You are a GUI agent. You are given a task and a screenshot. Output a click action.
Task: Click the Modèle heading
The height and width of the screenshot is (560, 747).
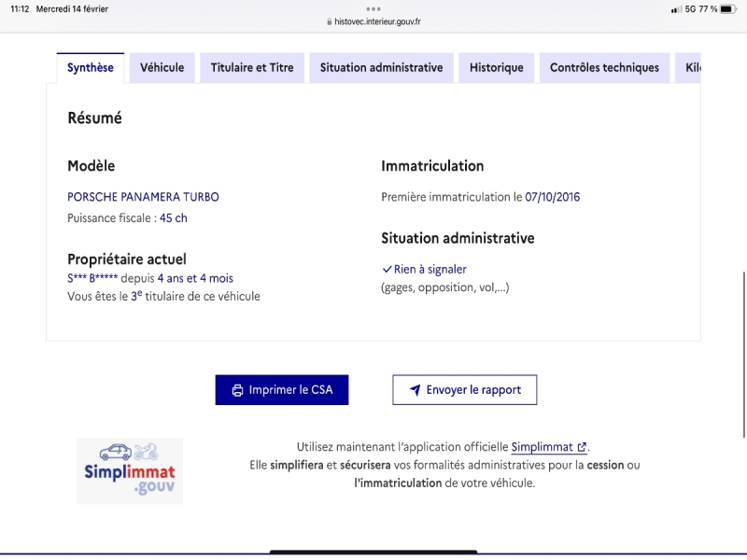(x=91, y=166)
